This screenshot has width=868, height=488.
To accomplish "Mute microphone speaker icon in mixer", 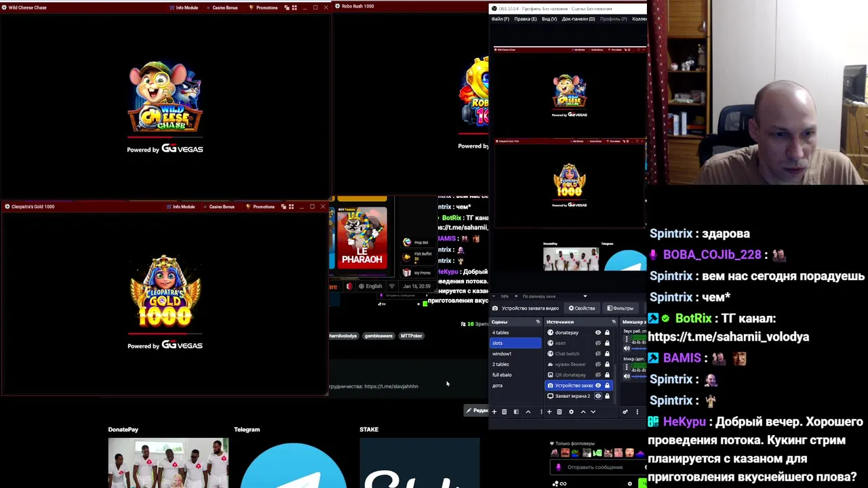I will click(627, 376).
